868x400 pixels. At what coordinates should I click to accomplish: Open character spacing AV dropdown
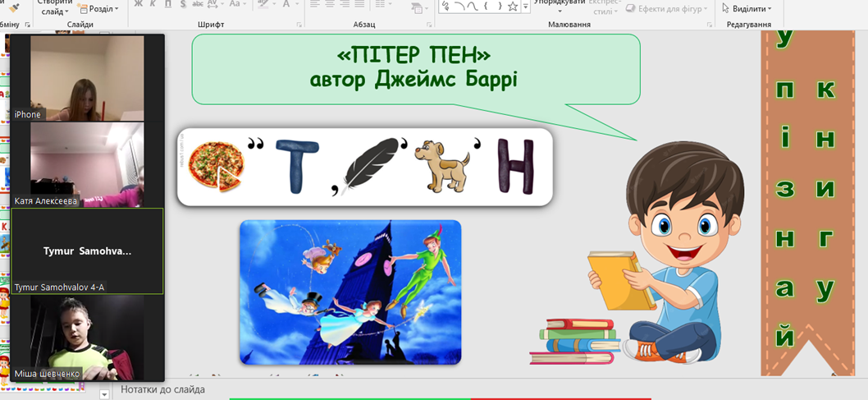(x=215, y=4)
